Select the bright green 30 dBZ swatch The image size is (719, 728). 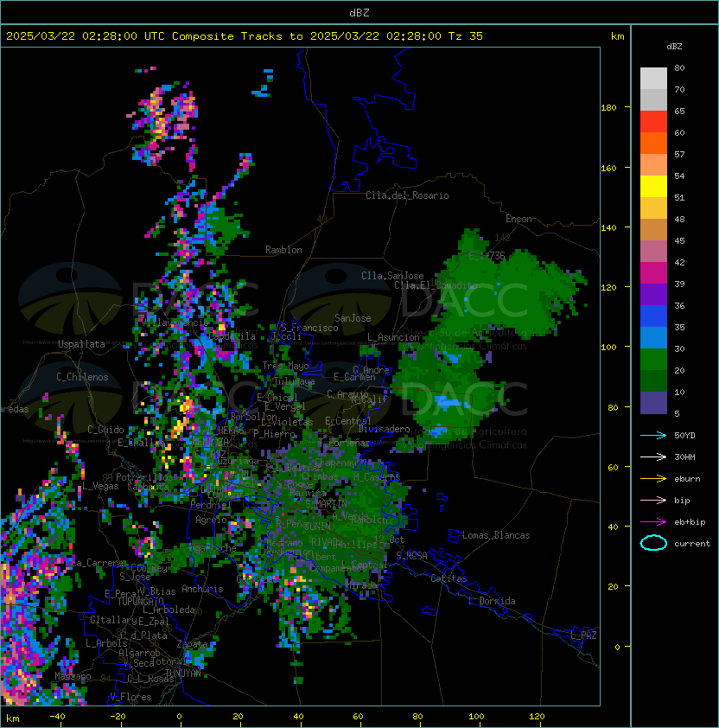[653, 360]
